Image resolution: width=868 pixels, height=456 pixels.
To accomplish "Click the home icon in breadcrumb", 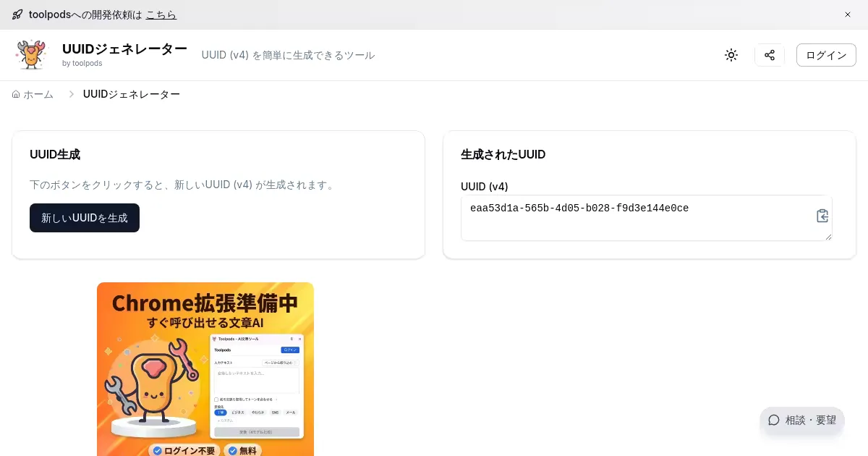I will click(x=16, y=94).
